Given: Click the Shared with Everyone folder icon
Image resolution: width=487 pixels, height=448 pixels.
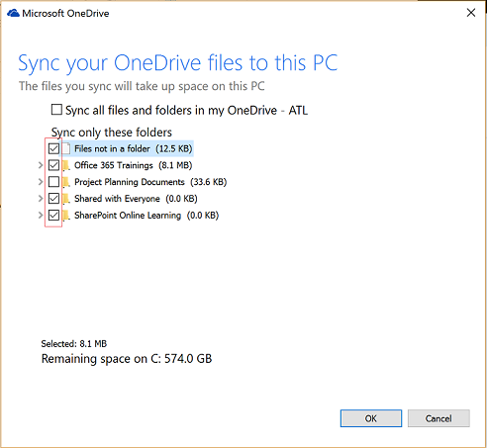Looking at the screenshot, I should point(66,199).
